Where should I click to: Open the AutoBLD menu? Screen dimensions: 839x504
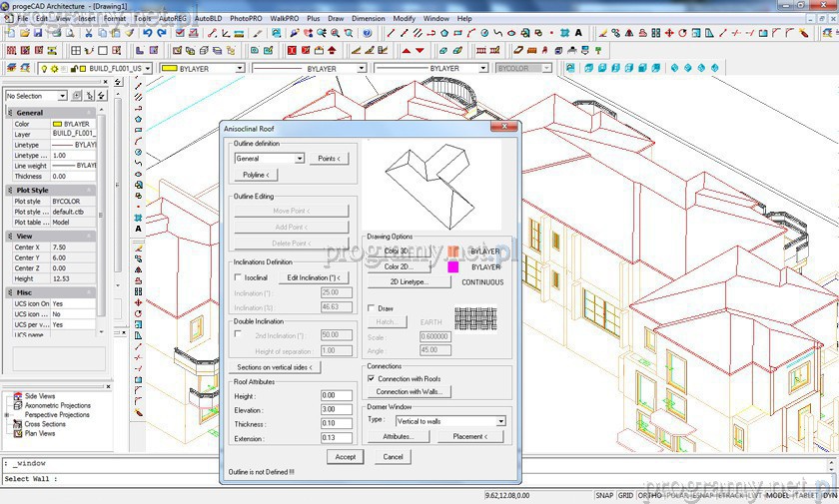[209, 18]
